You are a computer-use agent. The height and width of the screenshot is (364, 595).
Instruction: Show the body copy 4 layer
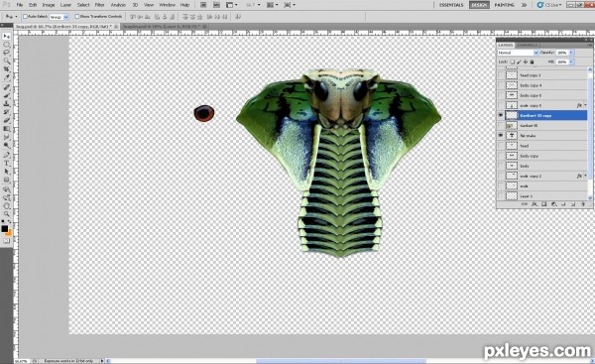pyautogui.click(x=501, y=85)
